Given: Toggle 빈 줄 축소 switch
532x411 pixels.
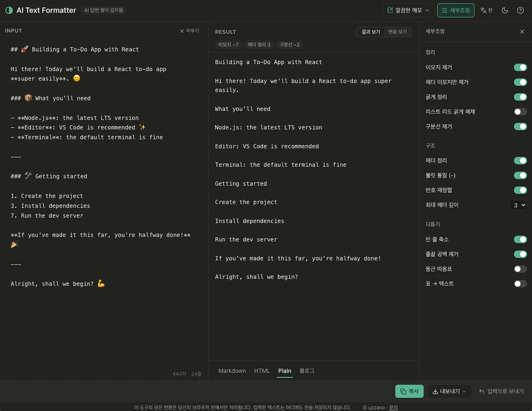Looking at the screenshot, I should coord(520,239).
